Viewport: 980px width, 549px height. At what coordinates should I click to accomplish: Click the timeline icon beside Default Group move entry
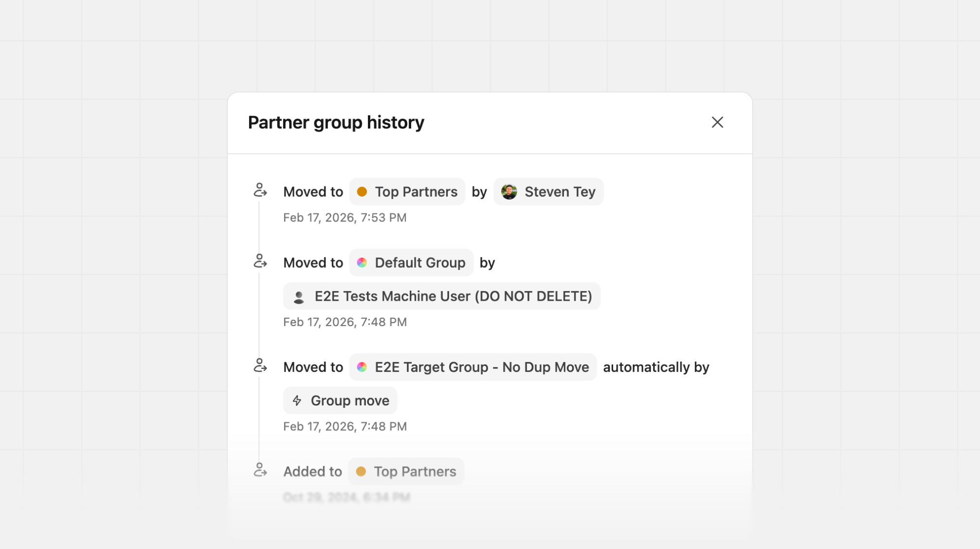click(261, 262)
